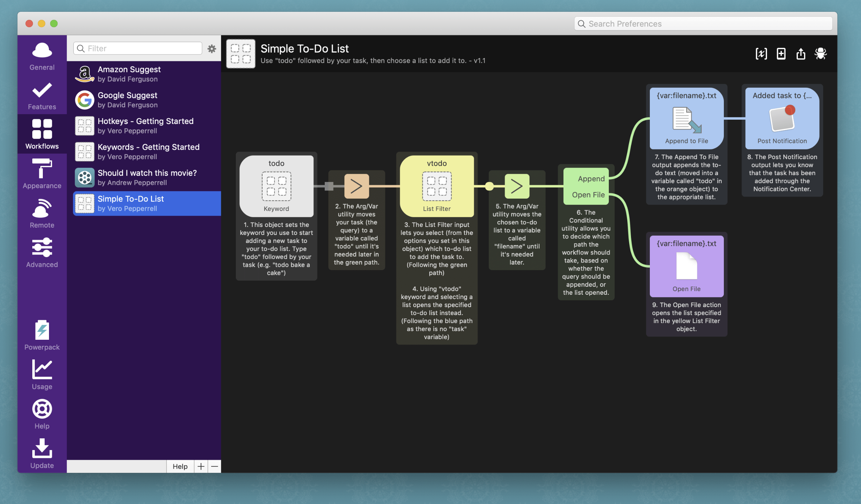Click the add object plus icon
The width and height of the screenshot is (861, 504).
click(781, 54)
